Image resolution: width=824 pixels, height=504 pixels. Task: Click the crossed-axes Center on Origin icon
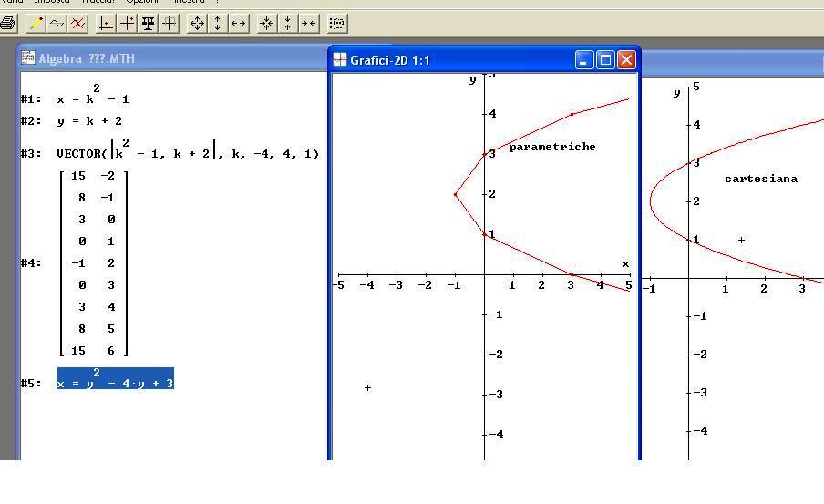pos(127,23)
